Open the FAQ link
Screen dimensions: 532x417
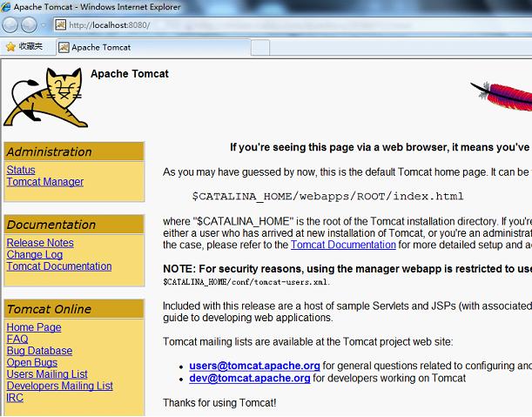(x=17, y=339)
